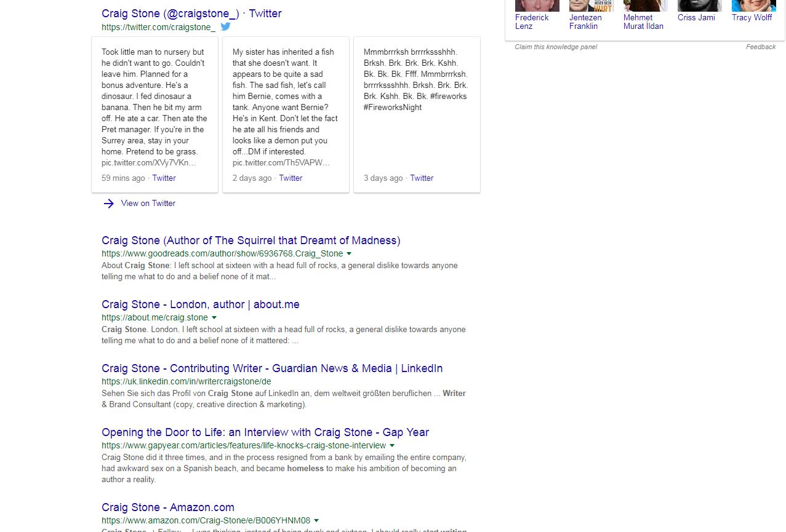This screenshot has width=786, height=532.
Task: Click the arrow icon for View on Twitter
Action: pyautogui.click(x=109, y=204)
